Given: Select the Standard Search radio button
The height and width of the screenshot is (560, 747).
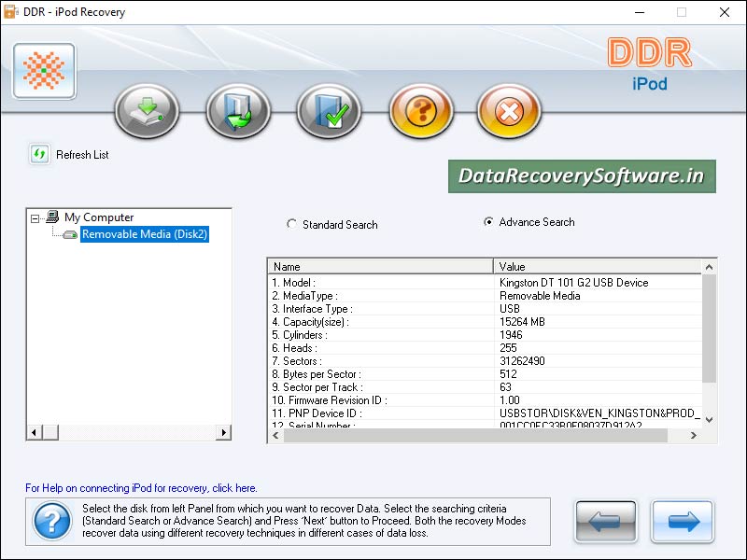Looking at the screenshot, I should [x=293, y=224].
